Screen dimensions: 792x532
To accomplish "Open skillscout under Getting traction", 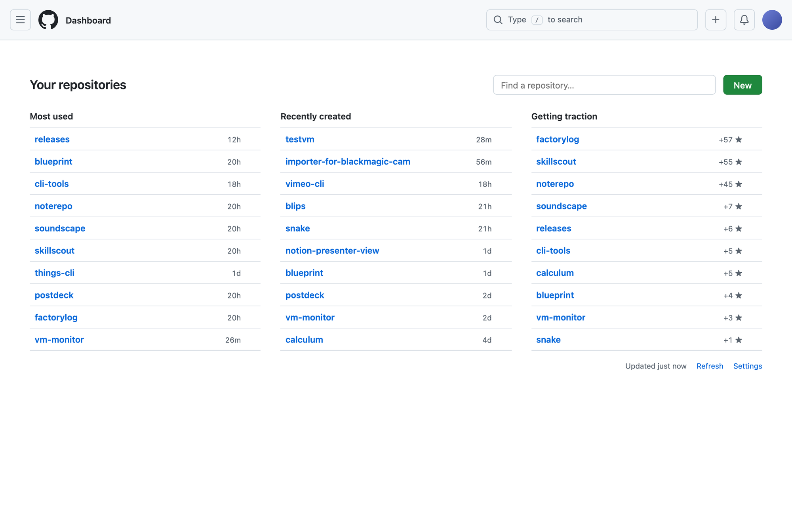I will [556, 161].
